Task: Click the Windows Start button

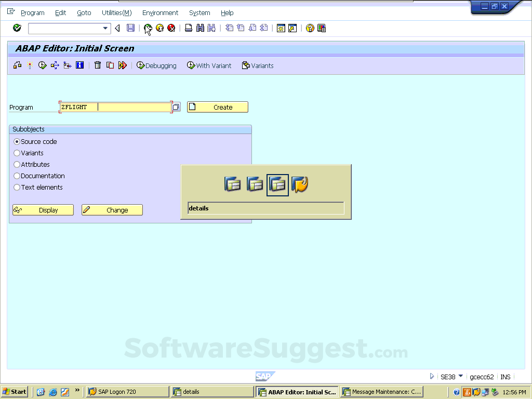Action: click(14, 392)
